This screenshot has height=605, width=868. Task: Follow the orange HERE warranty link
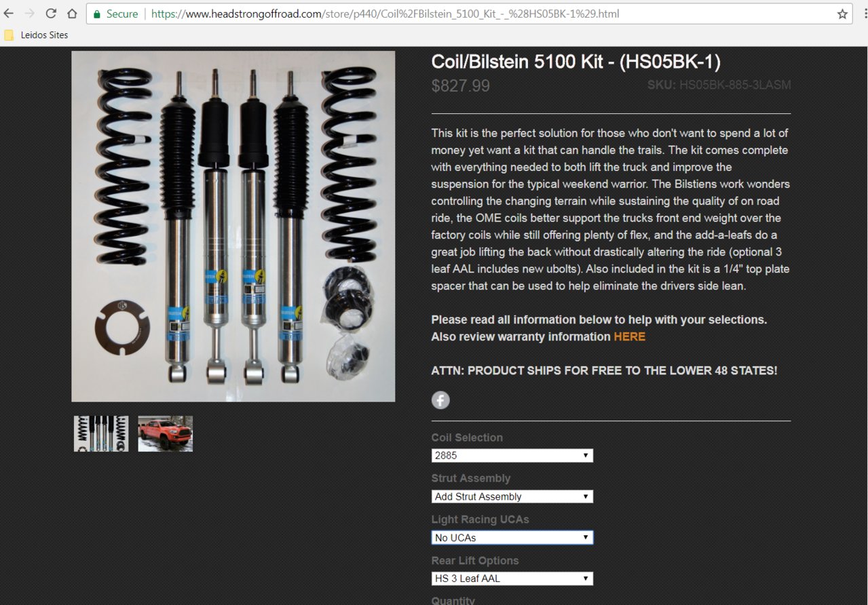pos(629,336)
